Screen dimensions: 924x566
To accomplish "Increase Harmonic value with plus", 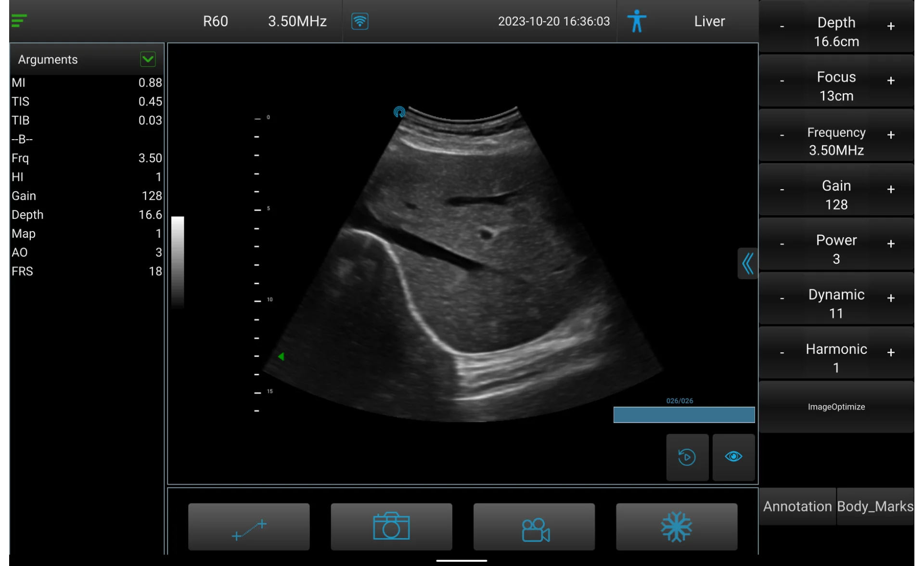I will (x=891, y=353).
